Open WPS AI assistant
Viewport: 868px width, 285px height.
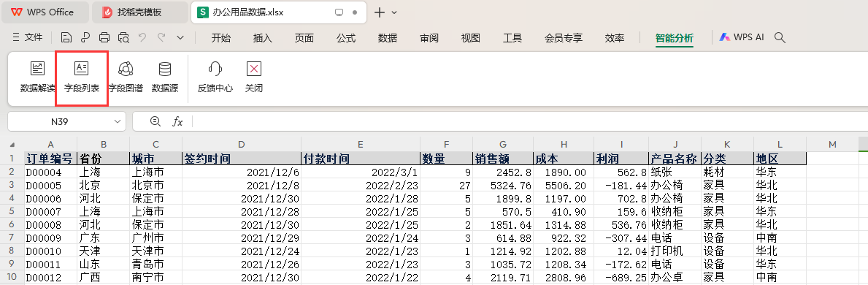click(742, 38)
